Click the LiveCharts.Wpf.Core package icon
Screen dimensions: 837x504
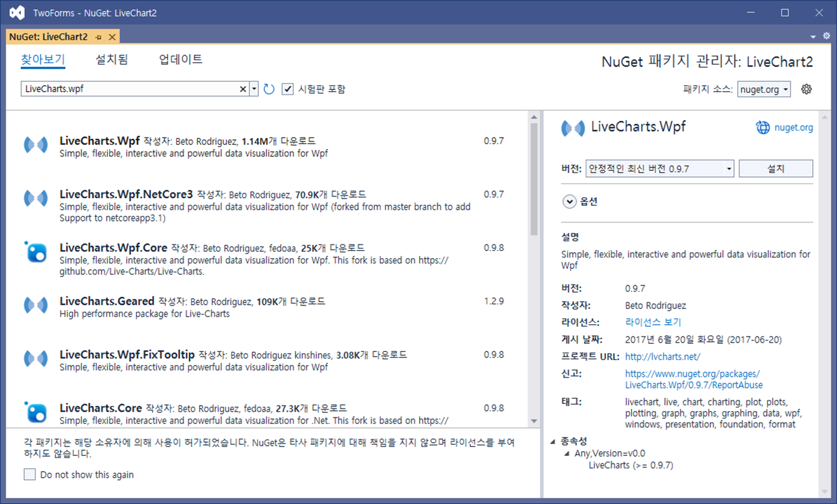pos(36,252)
